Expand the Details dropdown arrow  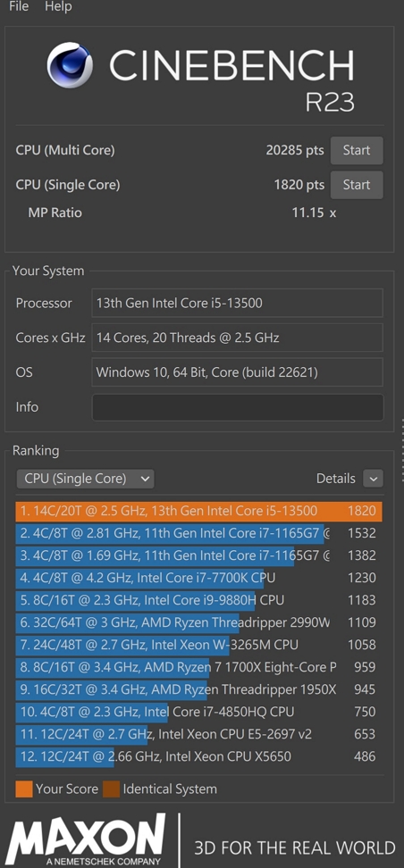[x=373, y=479]
